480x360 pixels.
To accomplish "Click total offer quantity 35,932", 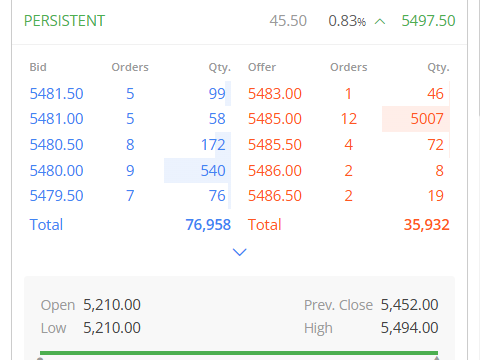I will (x=427, y=225).
